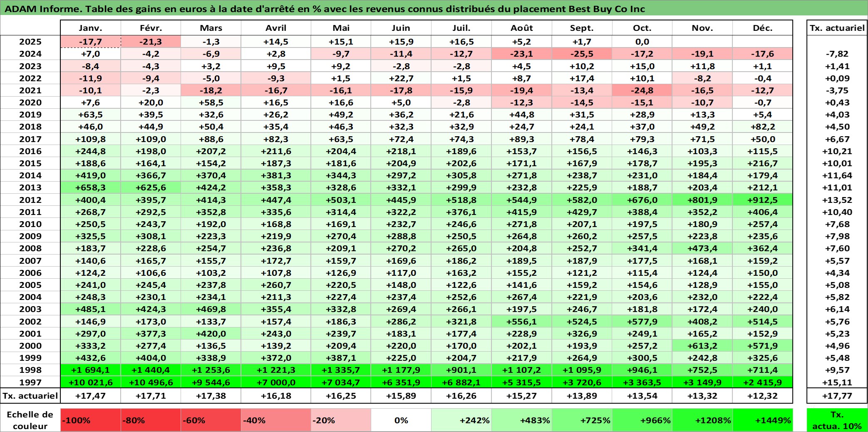
Task: Click the -20% pale pink swatch
Action: (x=341, y=420)
